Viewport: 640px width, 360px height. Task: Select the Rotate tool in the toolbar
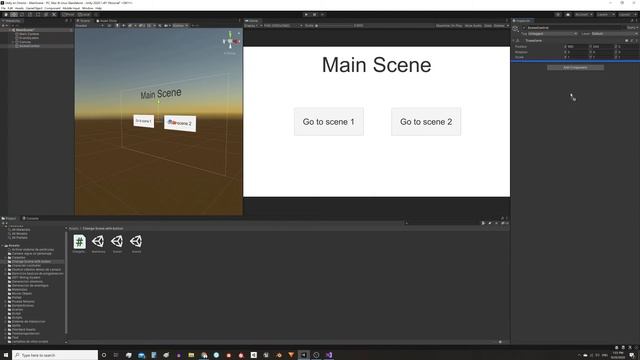point(22,15)
